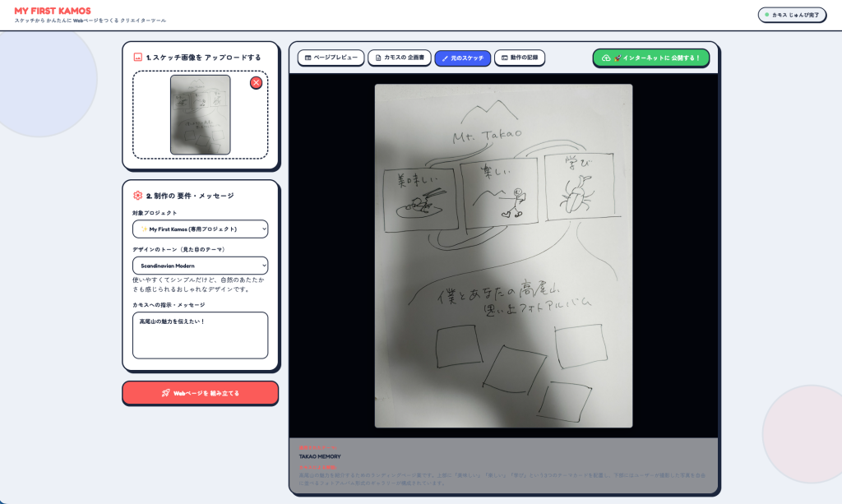Click the uploaded sketch thumbnail preview
842x504 pixels.
click(x=201, y=115)
